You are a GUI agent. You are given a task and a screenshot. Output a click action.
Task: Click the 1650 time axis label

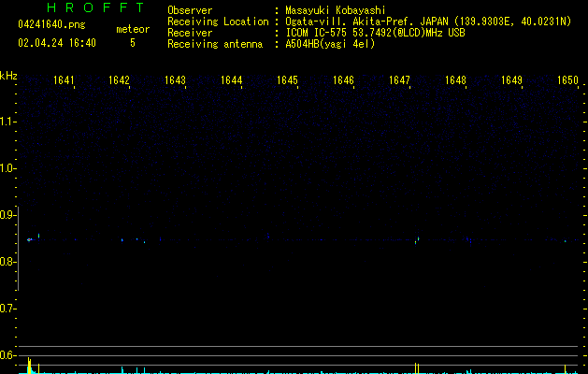567,80
